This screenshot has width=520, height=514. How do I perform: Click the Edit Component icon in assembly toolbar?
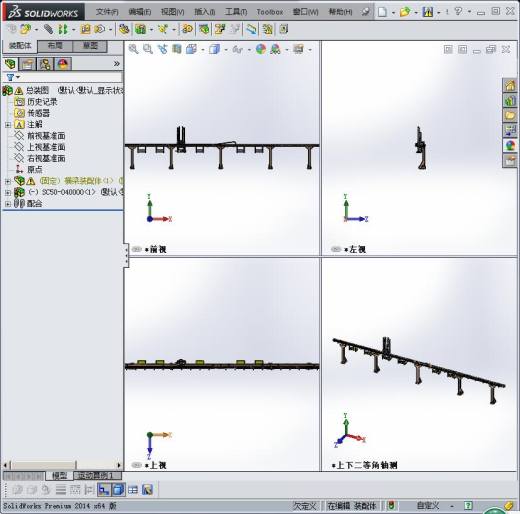click(x=12, y=29)
